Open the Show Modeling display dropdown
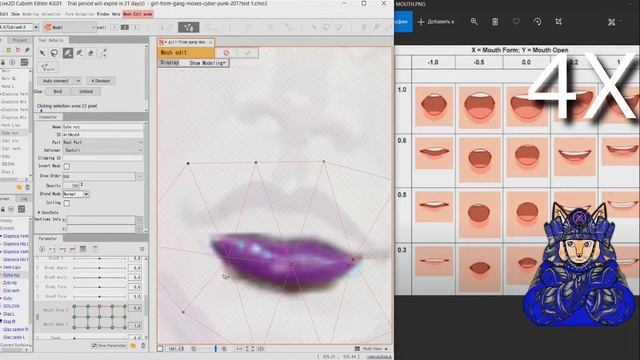Image resolution: width=640 pixels, height=360 pixels. [x=207, y=63]
